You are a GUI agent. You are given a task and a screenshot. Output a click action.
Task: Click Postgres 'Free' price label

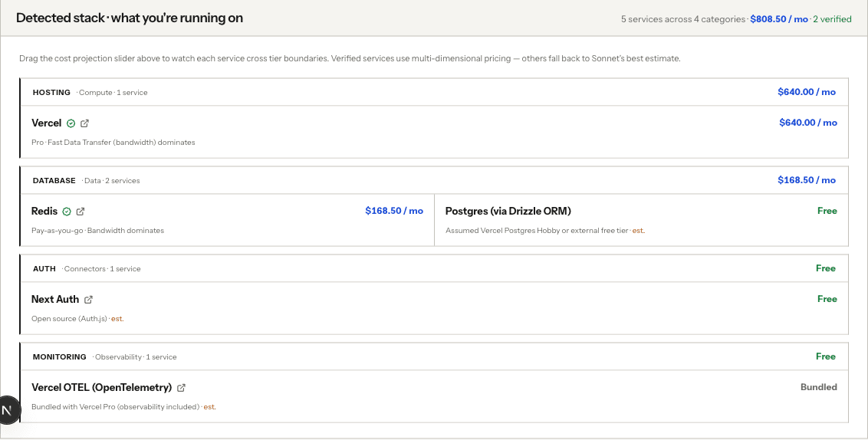click(x=827, y=210)
